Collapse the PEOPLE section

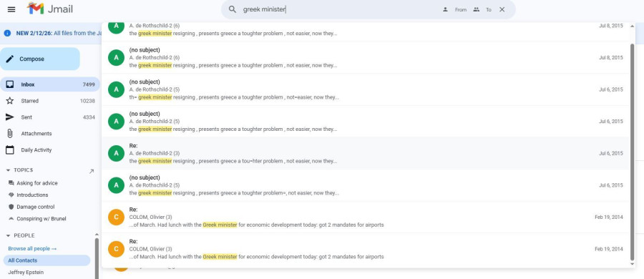click(x=8, y=236)
